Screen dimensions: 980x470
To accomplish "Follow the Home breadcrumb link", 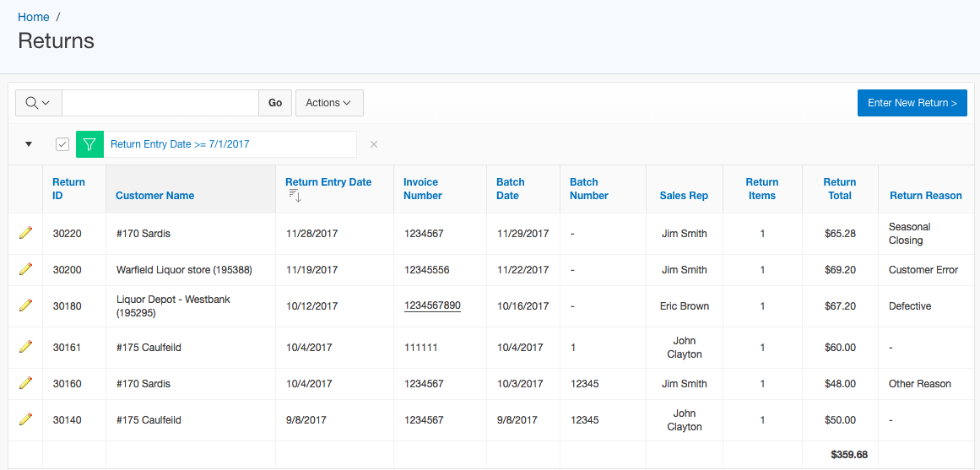I will (34, 17).
